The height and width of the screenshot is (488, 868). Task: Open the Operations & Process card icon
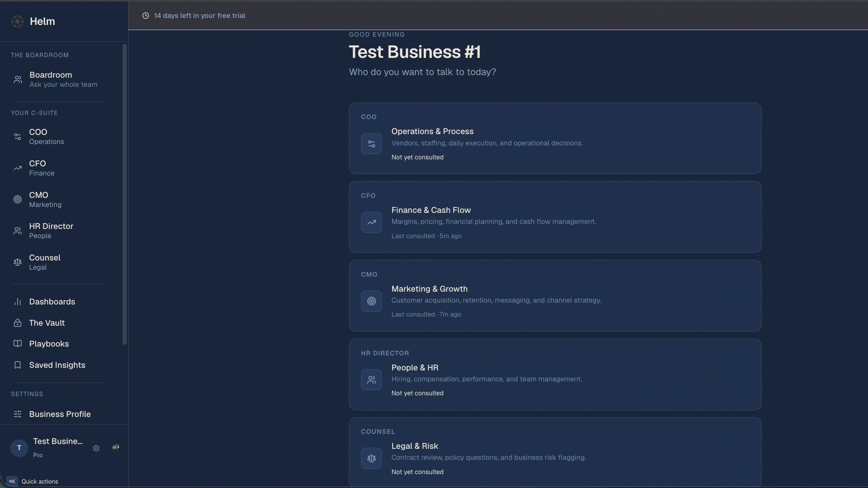tap(371, 144)
